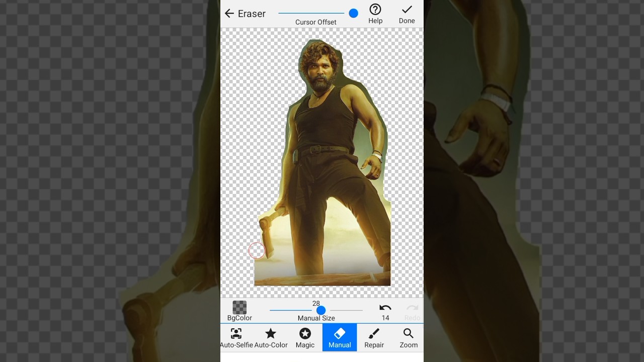The height and width of the screenshot is (362, 644).
Task: Confirm edits with the Done checkmark
Action: point(407,10)
